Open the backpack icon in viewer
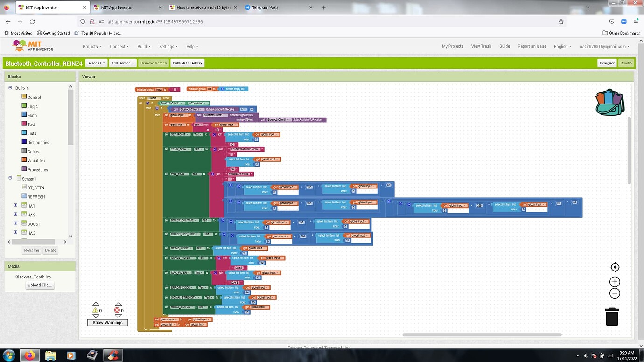 (x=609, y=102)
